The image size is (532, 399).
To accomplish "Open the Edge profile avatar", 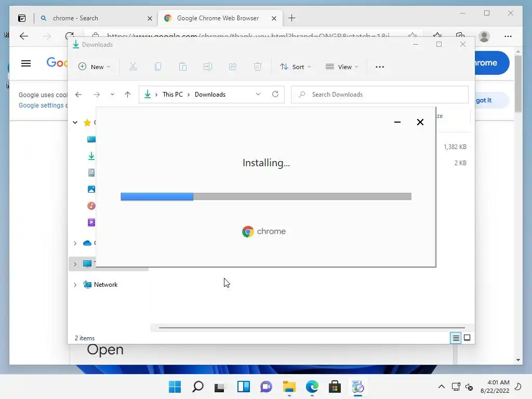I will coord(484,36).
